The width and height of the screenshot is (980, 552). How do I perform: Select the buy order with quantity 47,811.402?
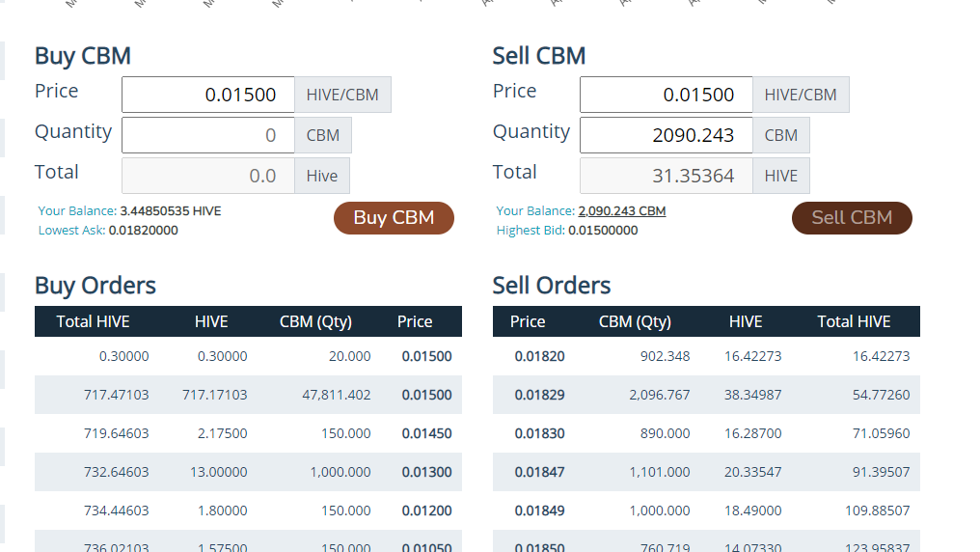click(248, 395)
